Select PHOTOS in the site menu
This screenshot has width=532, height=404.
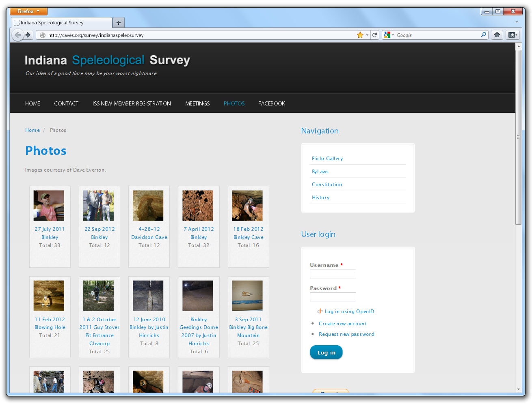click(x=234, y=103)
